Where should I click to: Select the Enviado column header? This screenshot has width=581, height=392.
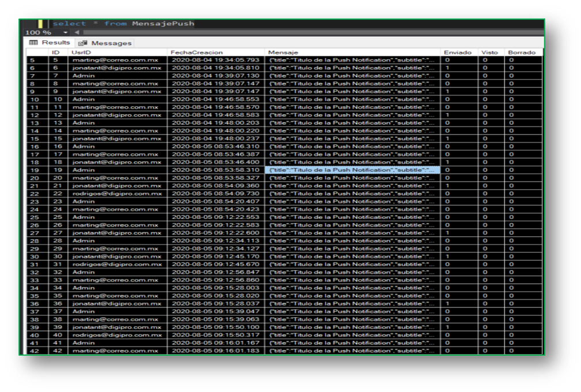pos(458,52)
